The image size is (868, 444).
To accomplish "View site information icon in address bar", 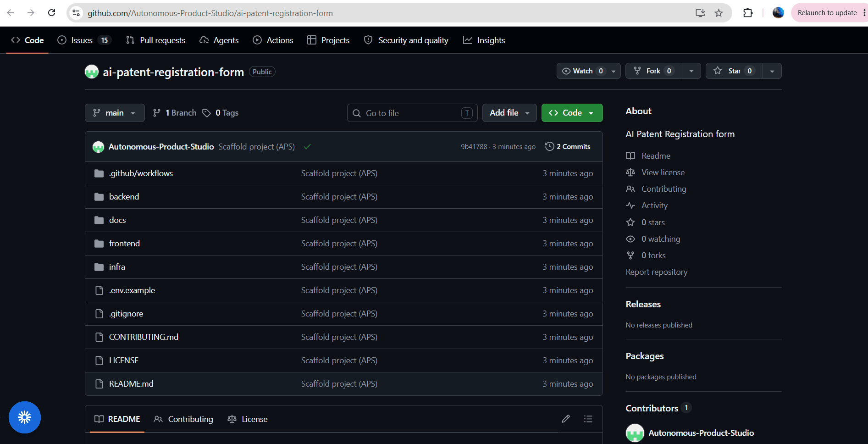I will pos(76,13).
